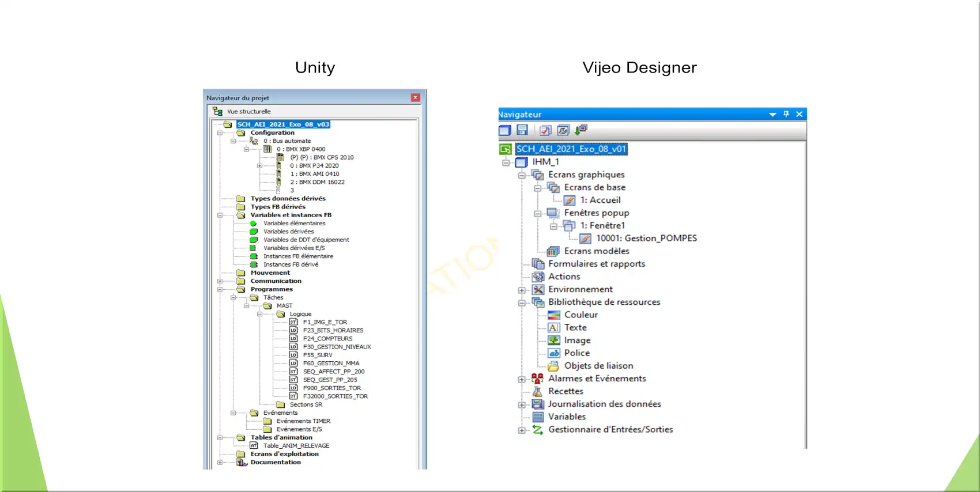The image size is (980, 492).
Task: Select the Variables entry in Vijeo
Action: pos(567,417)
